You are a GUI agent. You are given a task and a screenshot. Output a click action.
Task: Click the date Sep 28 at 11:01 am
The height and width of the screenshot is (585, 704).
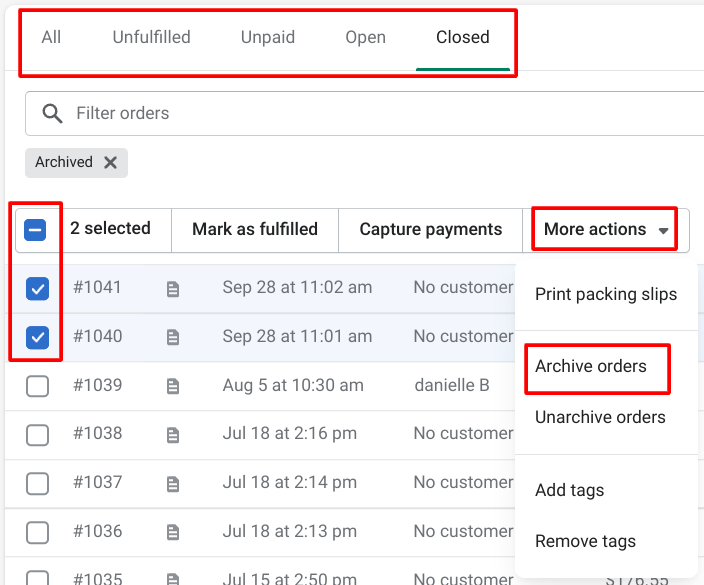click(297, 336)
